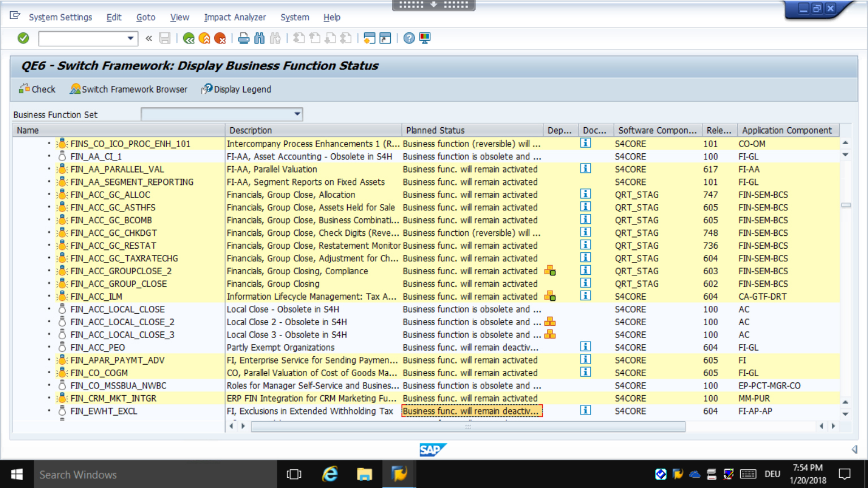Click the dependency icon for FIN_ACC_ILM
Viewport: 868px width, 488px height.
550,296
